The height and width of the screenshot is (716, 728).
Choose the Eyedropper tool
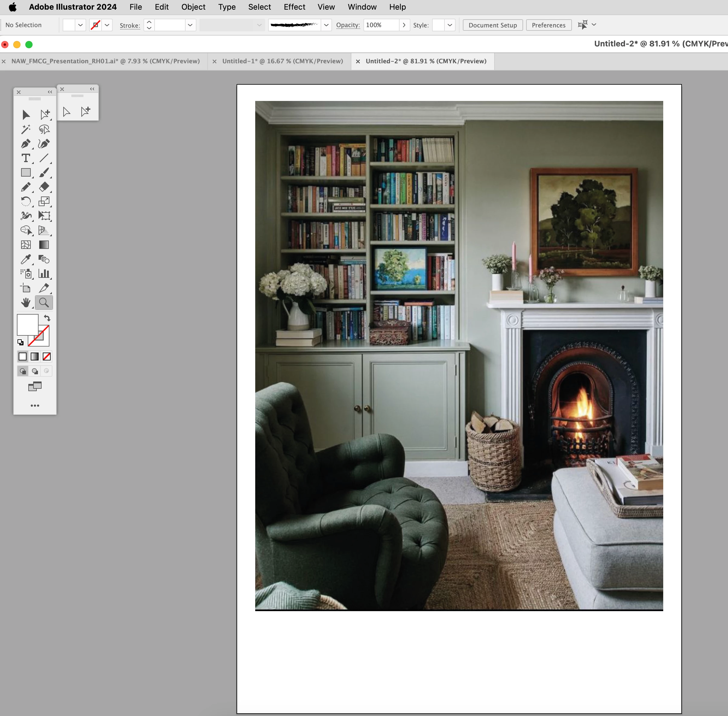[26, 259]
